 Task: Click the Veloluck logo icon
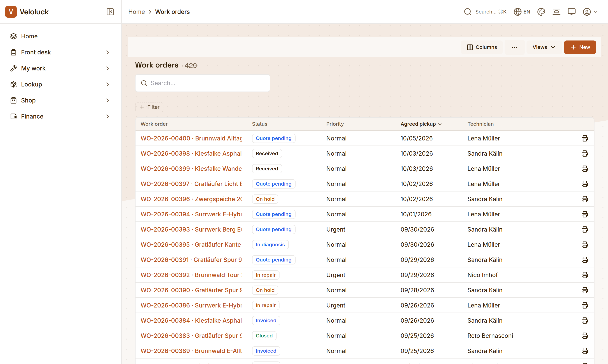pos(11,12)
